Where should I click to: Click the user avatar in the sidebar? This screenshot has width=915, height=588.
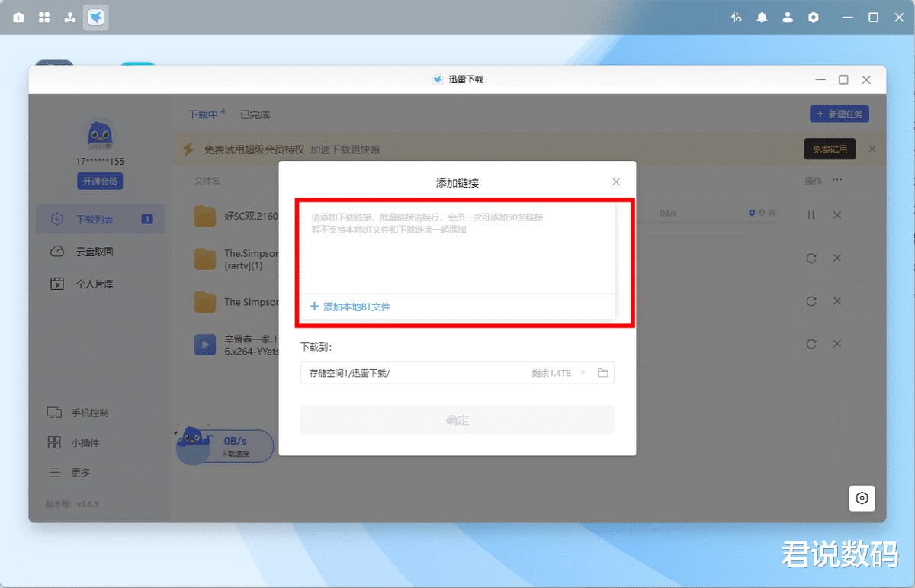pyautogui.click(x=100, y=136)
